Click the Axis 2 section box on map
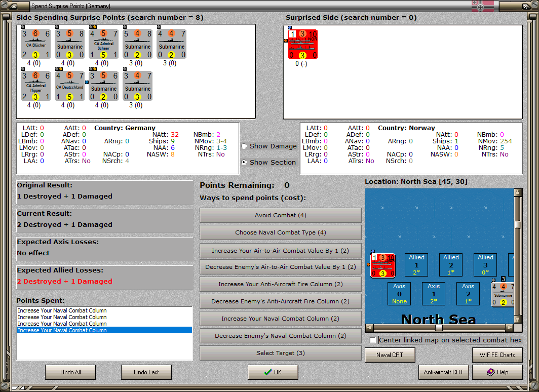Image resolution: width=539 pixels, height=392 pixels. (468, 294)
